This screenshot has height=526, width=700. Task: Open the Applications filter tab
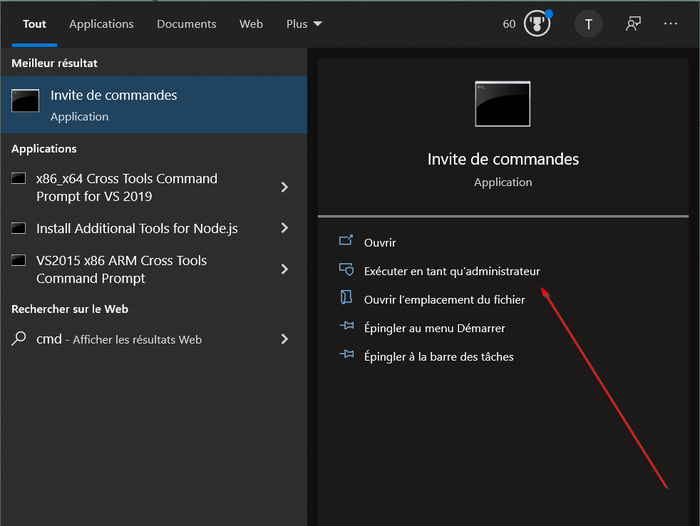click(x=101, y=24)
